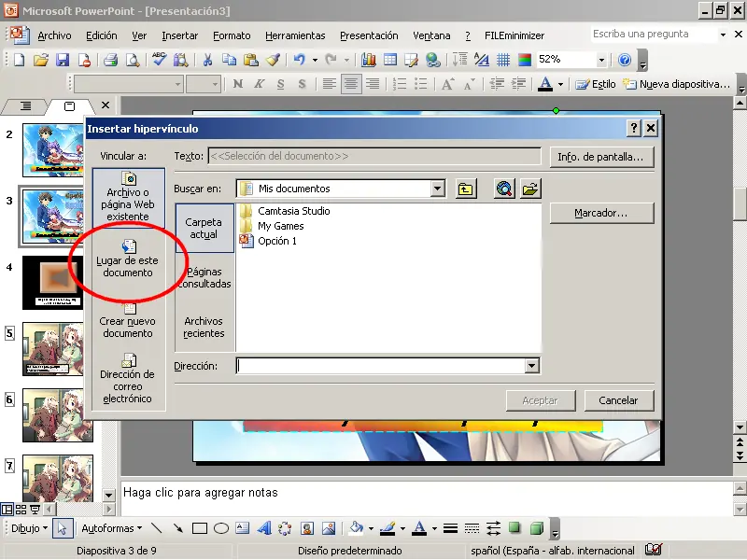The height and width of the screenshot is (560, 747).
Task: Select the Rectangle drawing tool
Action: pos(200,528)
